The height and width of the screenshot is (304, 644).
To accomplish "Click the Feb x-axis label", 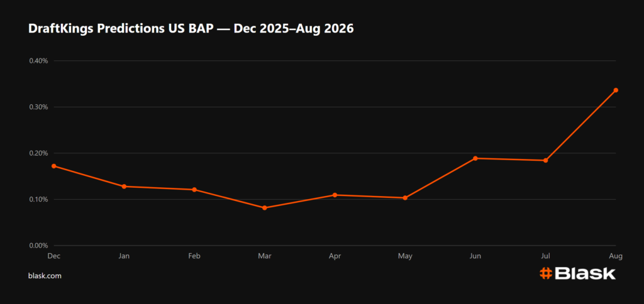I will (194, 256).
